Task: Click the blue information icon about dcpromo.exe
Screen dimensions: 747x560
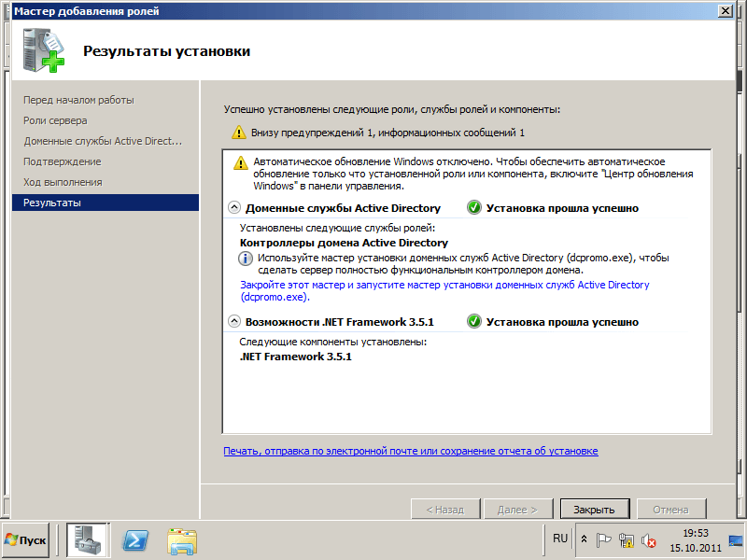Action: (246, 259)
